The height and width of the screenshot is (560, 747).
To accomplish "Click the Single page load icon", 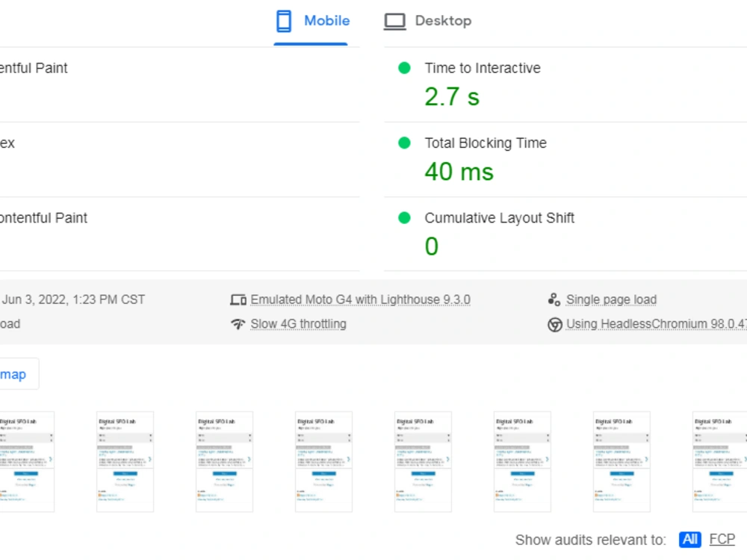I will point(554,299).
